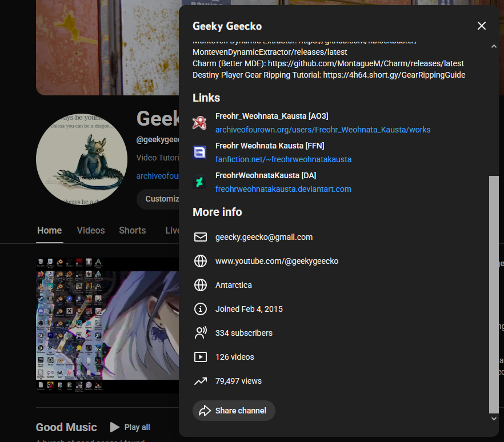Open the Good Music playlist title
Screen dimensions: 504x442
66,427
